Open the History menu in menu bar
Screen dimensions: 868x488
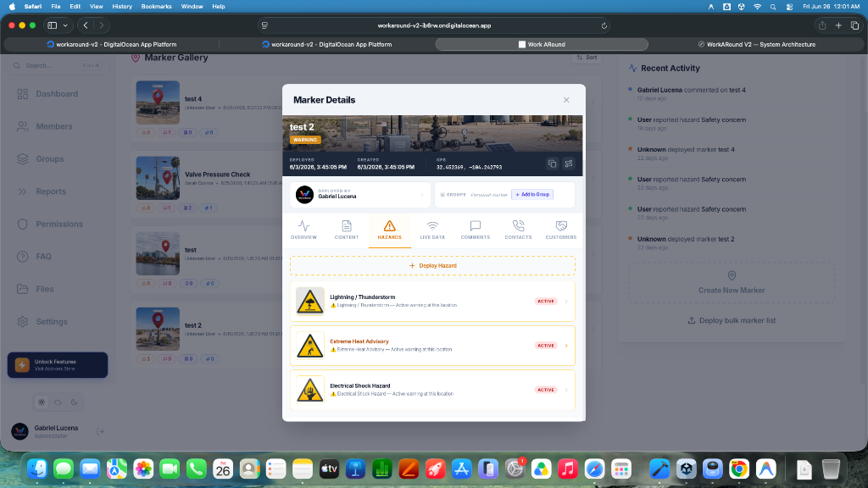[x=122, y=7]
